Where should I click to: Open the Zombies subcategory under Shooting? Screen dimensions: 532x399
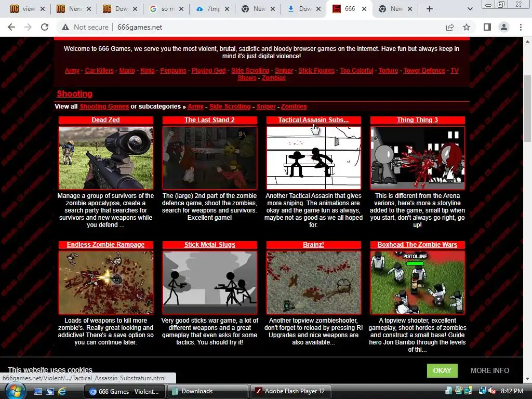pos(294,107)
